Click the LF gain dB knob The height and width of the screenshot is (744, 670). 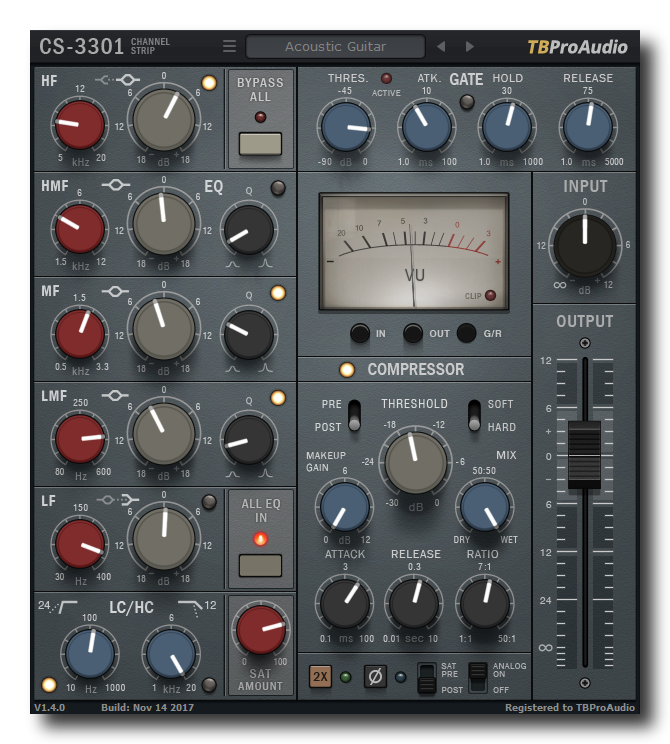pos(164,539)
